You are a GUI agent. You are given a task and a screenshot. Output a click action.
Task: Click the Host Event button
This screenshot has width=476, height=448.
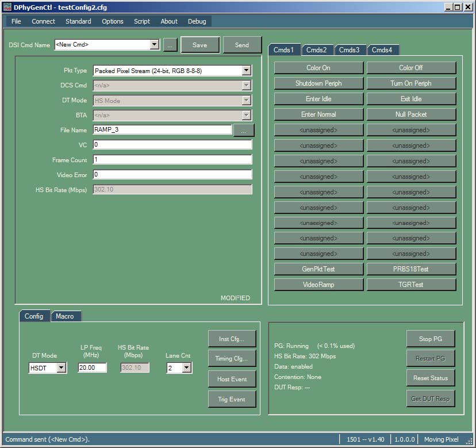pyautogui.click(x=232, y=379)
